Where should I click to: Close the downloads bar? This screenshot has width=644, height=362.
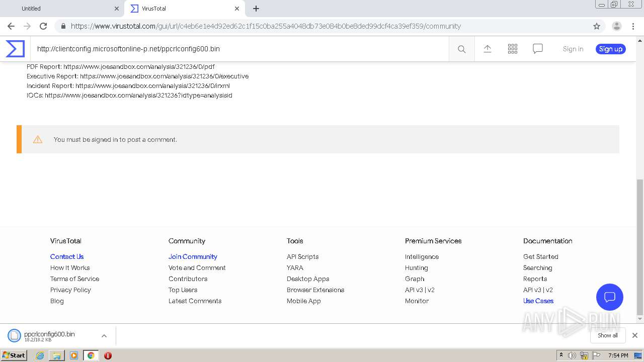635,335
